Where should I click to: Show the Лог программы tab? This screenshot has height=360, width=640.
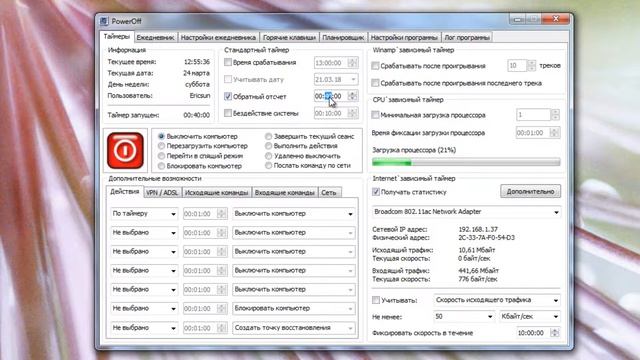pyautogui.click(x=467, y=38)
